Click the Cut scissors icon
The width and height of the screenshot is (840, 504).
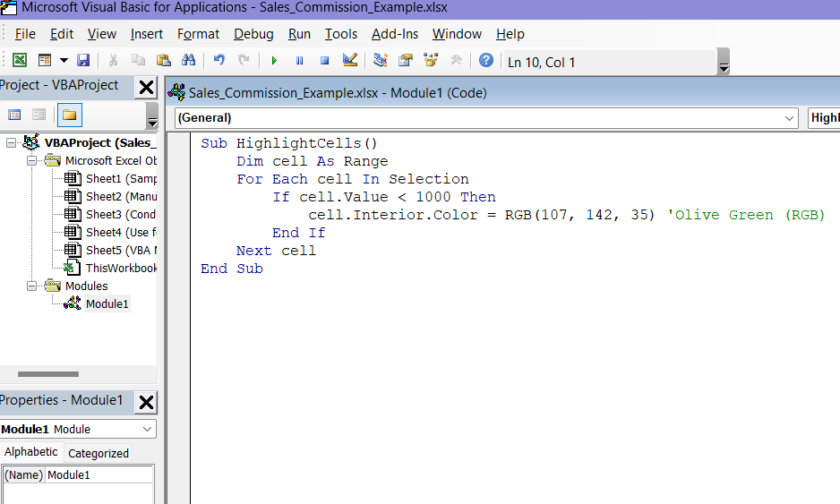click(113, 60)
